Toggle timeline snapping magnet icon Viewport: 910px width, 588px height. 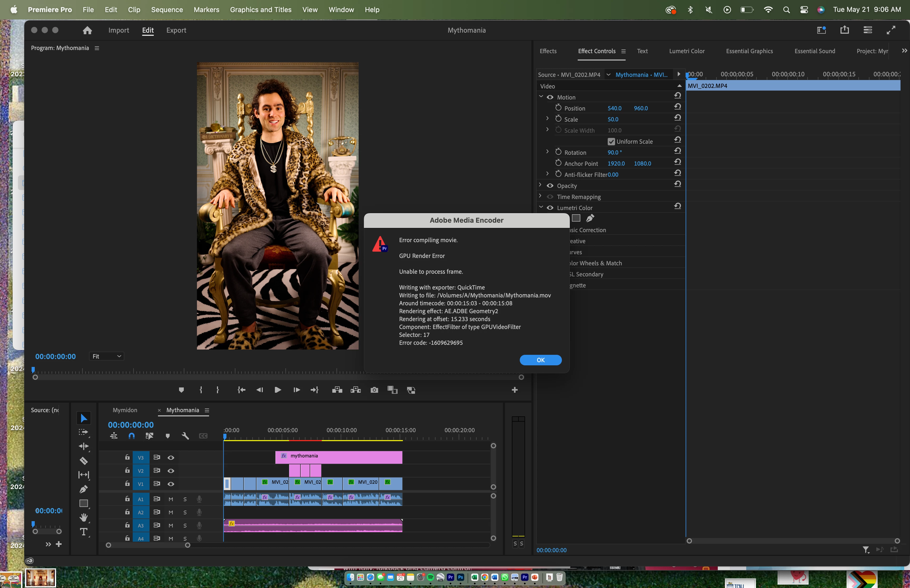pyautogui.click(x=132, y=436)
